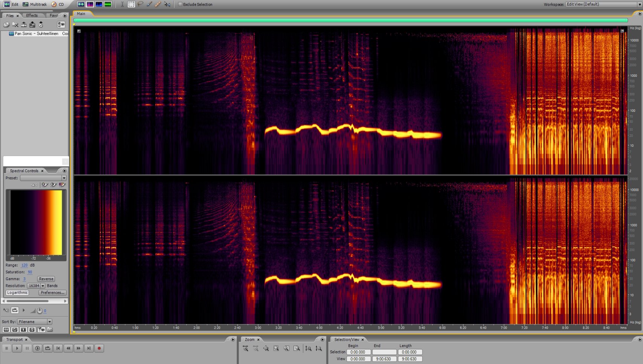
Task: Click the Range value 120
Action: [x=24, y=265]
